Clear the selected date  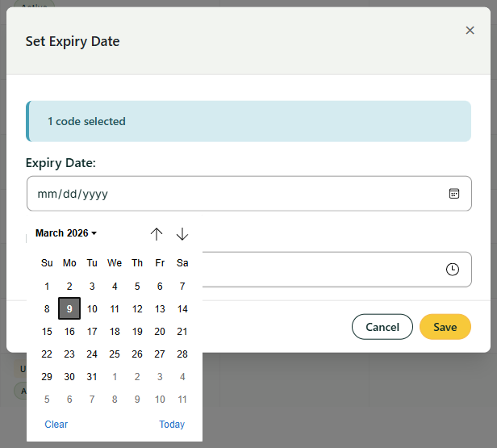[56, 425]
